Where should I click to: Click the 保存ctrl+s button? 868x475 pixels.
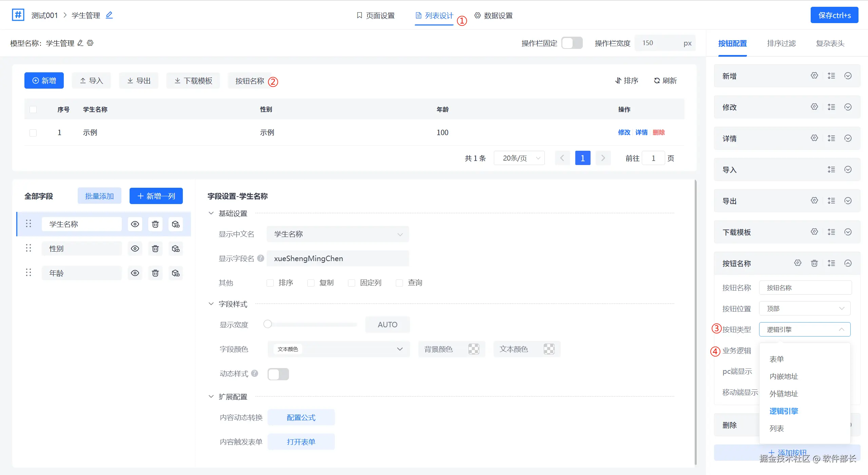pyautogui.click(x=834, y=15)
